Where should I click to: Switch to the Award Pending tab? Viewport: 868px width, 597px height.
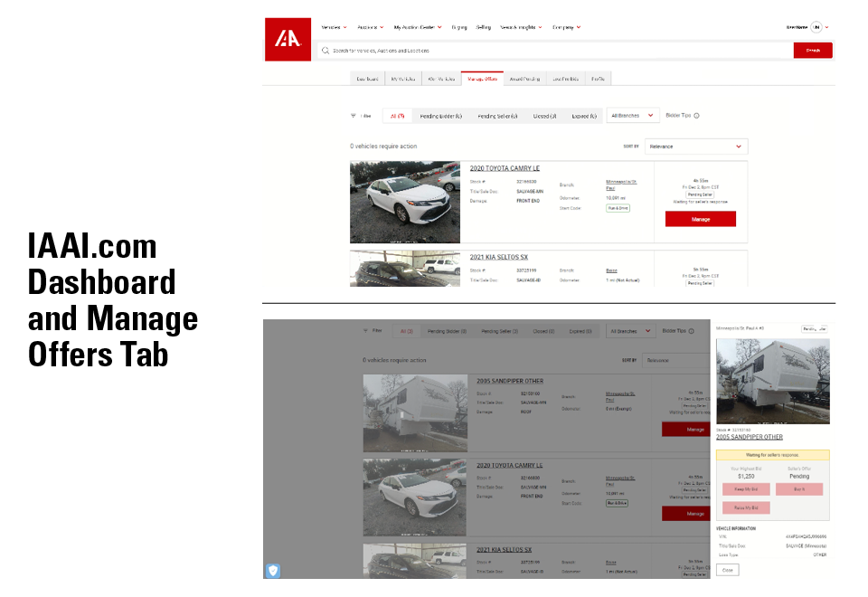[524, 79]
